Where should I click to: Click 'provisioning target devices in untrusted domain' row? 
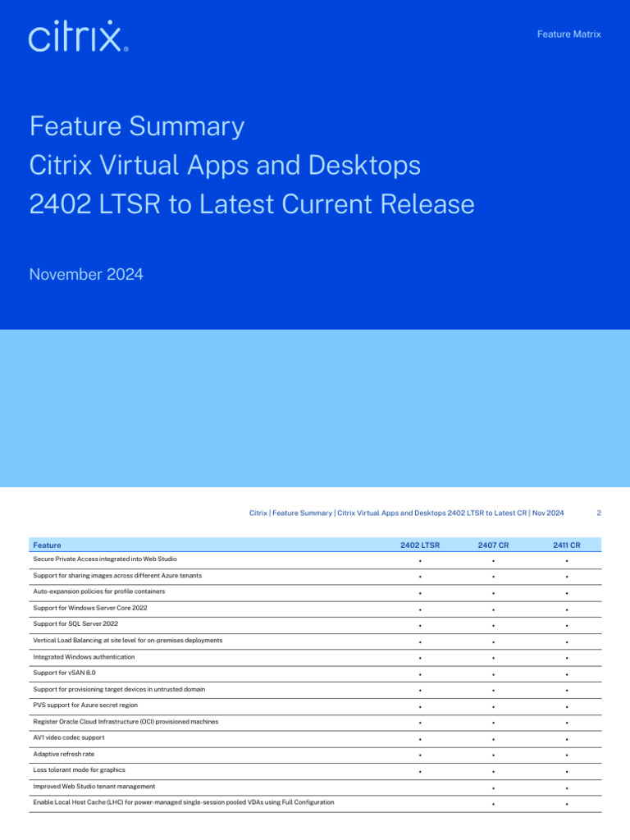coord(315,690)
